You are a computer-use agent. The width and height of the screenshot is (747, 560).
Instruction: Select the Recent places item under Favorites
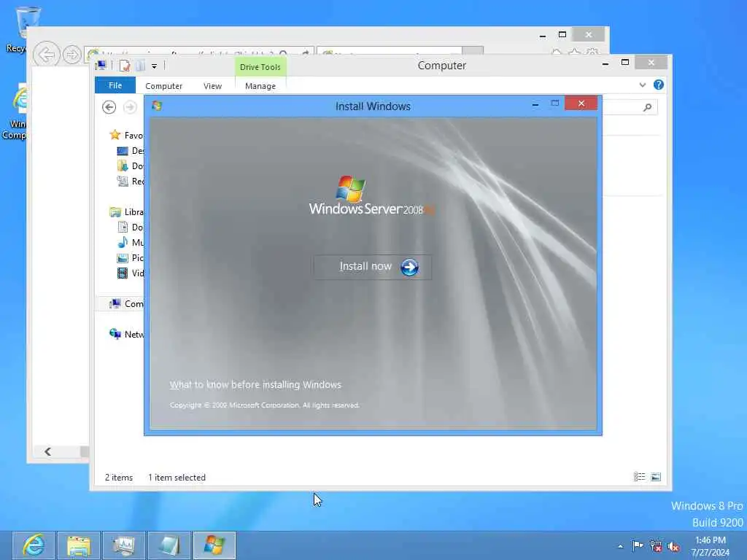(x=130, y=182)
